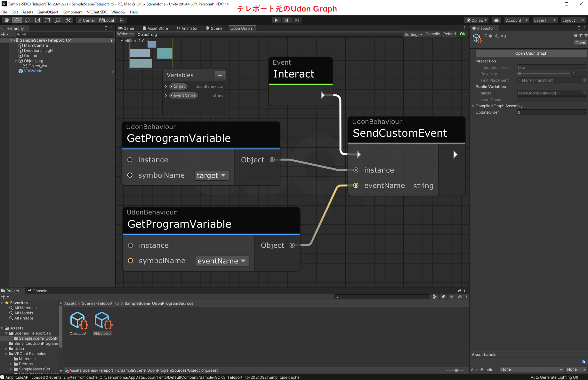Change symbolName from the target dropdown

pyautogui.click(x=211, y=175)
